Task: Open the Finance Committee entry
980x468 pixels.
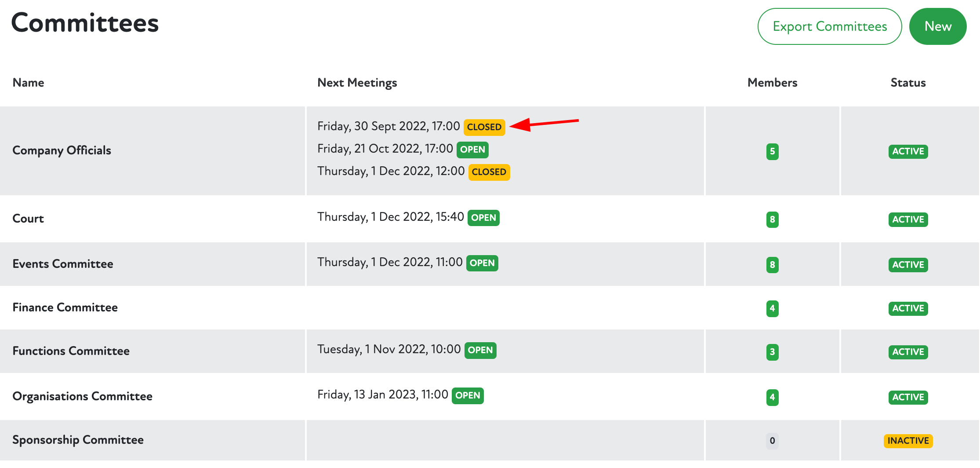Action: pyautogui.click(x=65, y=307)
